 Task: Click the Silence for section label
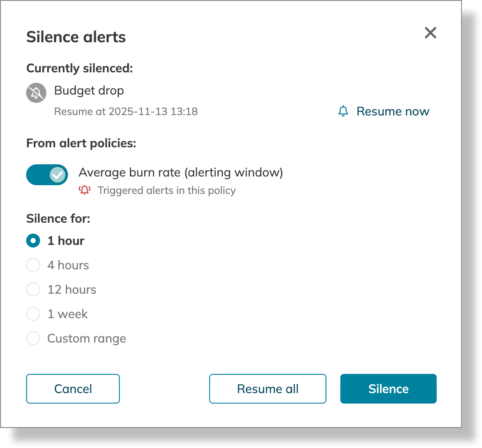pyautogui.click(x=58, y=218)
